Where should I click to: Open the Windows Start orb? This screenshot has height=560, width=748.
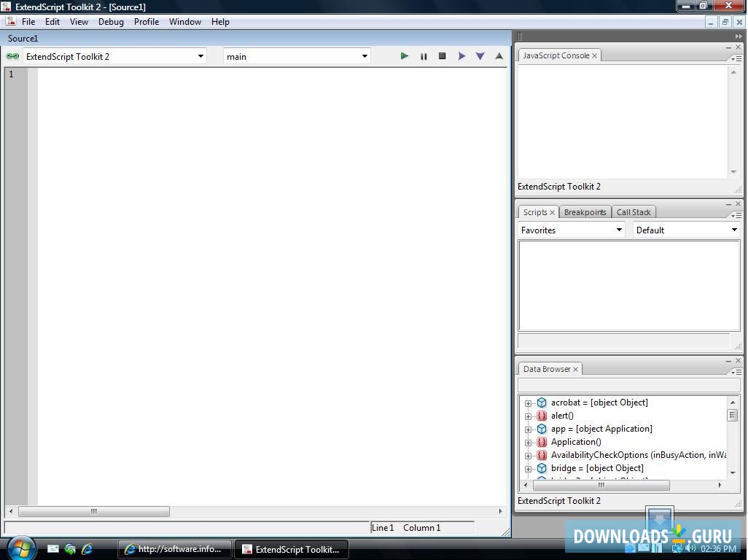(x=21, y=548)
